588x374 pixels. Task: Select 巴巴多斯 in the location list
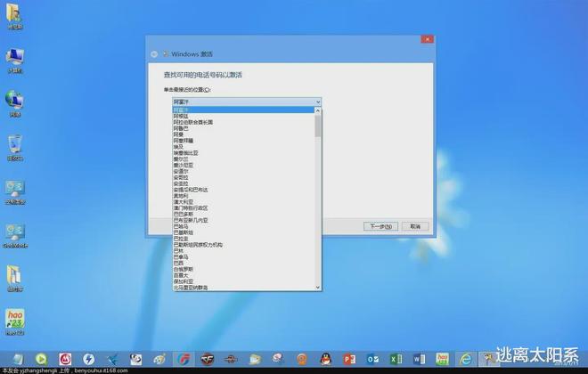[243, 214]
